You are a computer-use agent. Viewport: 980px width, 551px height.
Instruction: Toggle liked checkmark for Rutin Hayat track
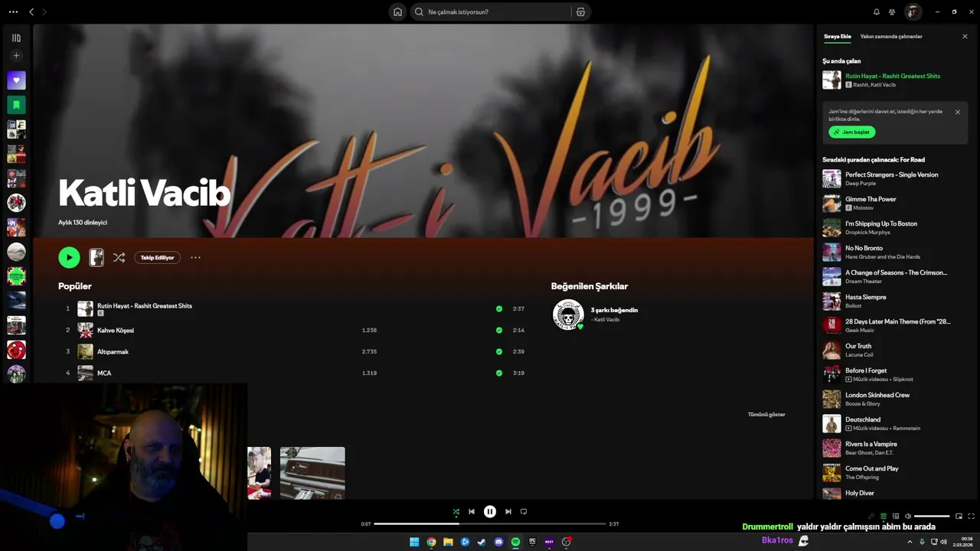click(x=499, y=308)
